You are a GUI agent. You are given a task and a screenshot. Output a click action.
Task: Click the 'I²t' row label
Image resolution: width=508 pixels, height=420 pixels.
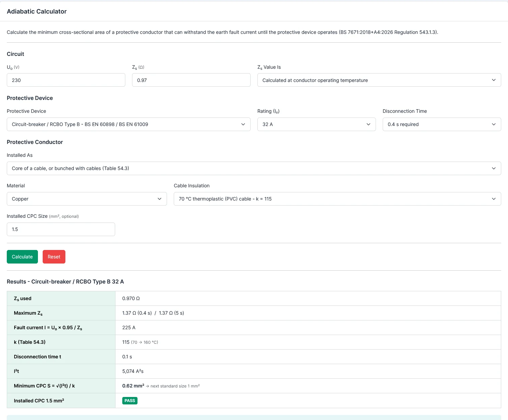point(16,371)
